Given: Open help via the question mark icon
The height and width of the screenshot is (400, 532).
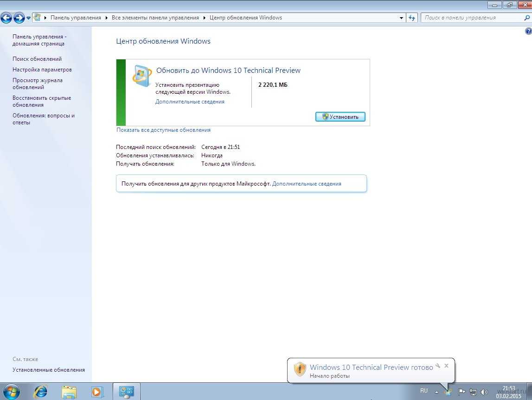Looking at the screenshot, I should tap(528, 31).
